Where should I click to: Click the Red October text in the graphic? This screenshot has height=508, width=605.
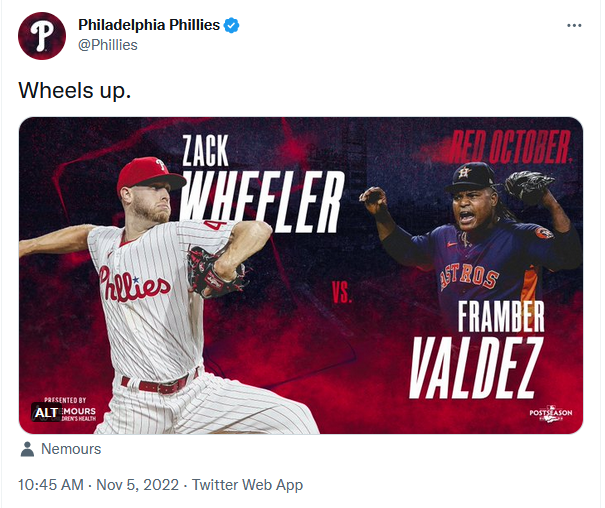(x=510, y=147)
